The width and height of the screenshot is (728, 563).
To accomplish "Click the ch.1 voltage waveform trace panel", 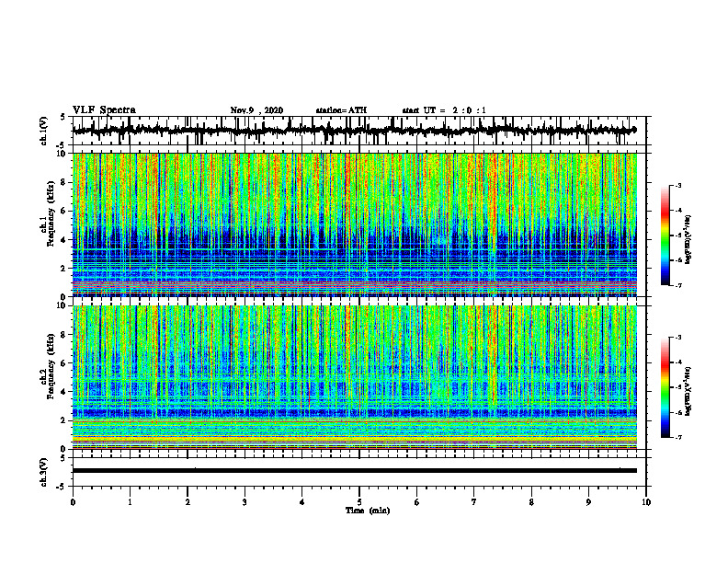I will 358,131.
